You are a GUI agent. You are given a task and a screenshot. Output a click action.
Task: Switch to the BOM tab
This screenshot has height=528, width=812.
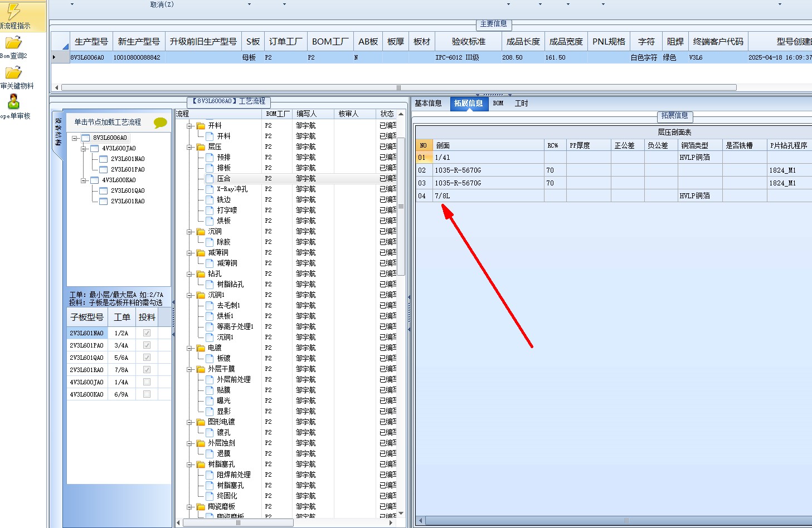498,104
